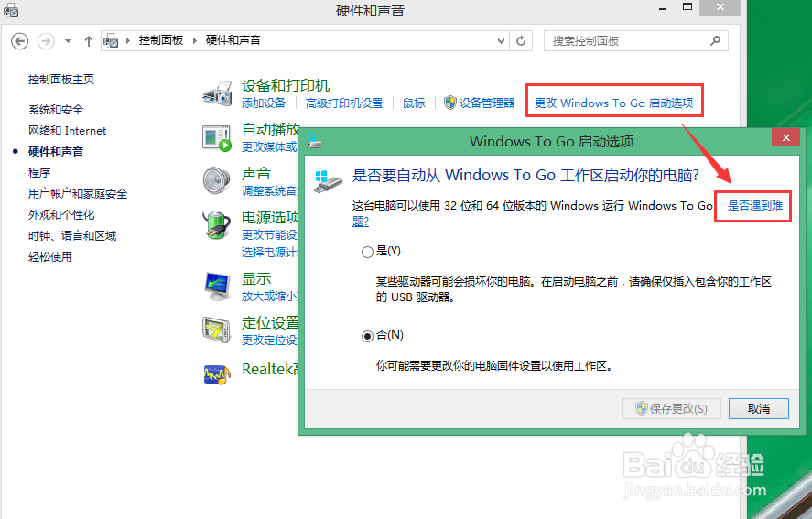Select the 是(Y) radio button
The width and height of the screenshot is (812, 519).
click(x=367, y=253)
